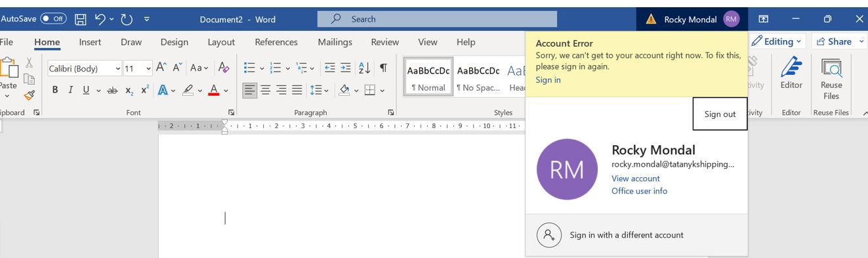Screen dimensions: 868x258
Task: Click the Redo arrow in title bar
Action: [x=127, y=19]
